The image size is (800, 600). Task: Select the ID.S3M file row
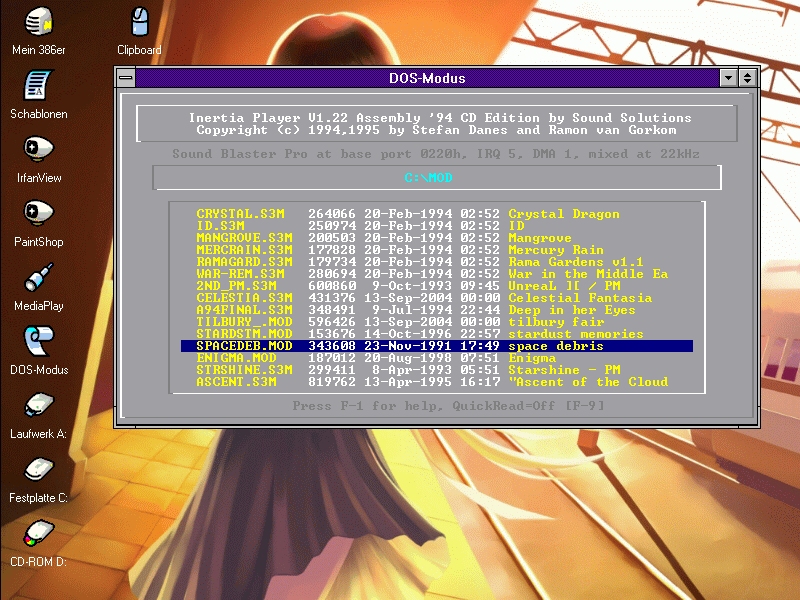(437, 226)
